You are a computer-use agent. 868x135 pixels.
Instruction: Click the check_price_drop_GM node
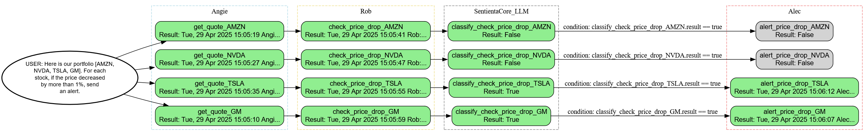click(366, 116)
